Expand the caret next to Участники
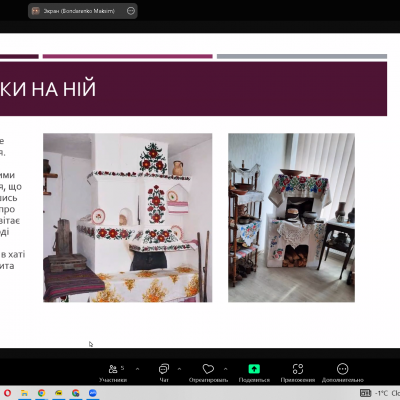 137,369
